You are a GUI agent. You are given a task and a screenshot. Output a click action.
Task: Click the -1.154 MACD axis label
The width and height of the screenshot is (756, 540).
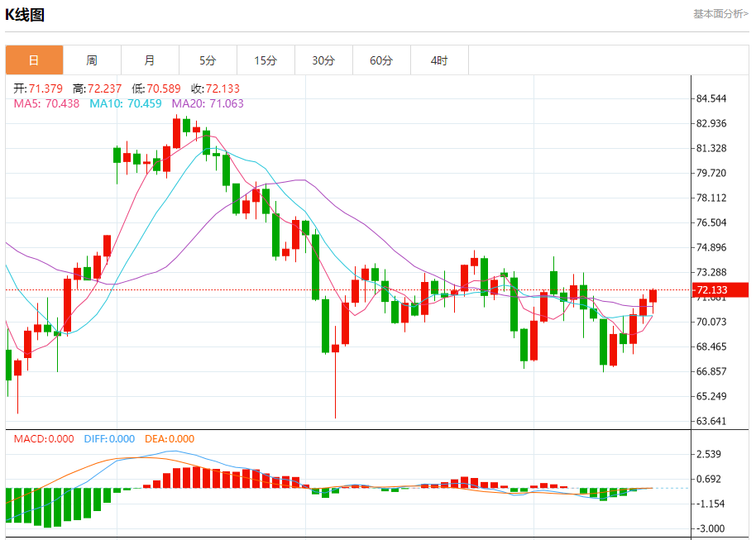pos(709,504)
